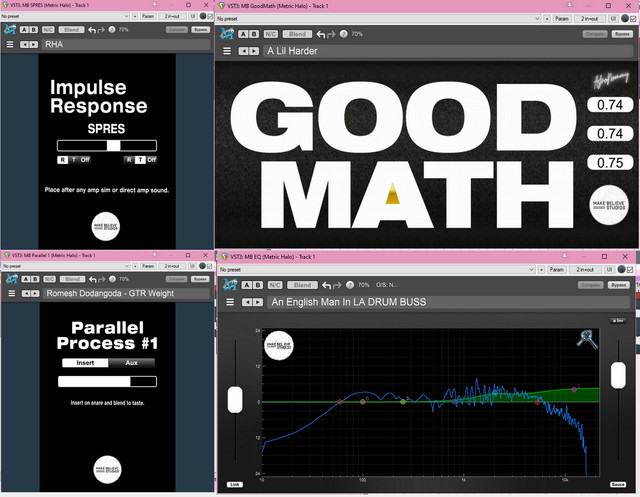Open the hamburger menu in MB GoodMath window

pos(227,51)
